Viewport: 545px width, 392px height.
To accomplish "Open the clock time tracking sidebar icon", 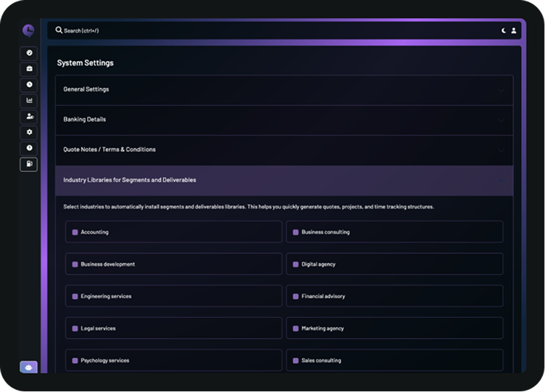I will coord(29,85).
